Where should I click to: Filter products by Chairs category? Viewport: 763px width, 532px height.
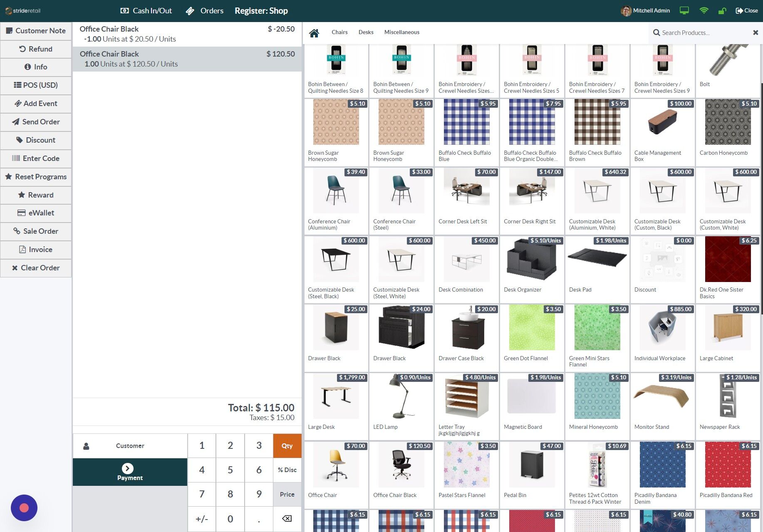339,32
